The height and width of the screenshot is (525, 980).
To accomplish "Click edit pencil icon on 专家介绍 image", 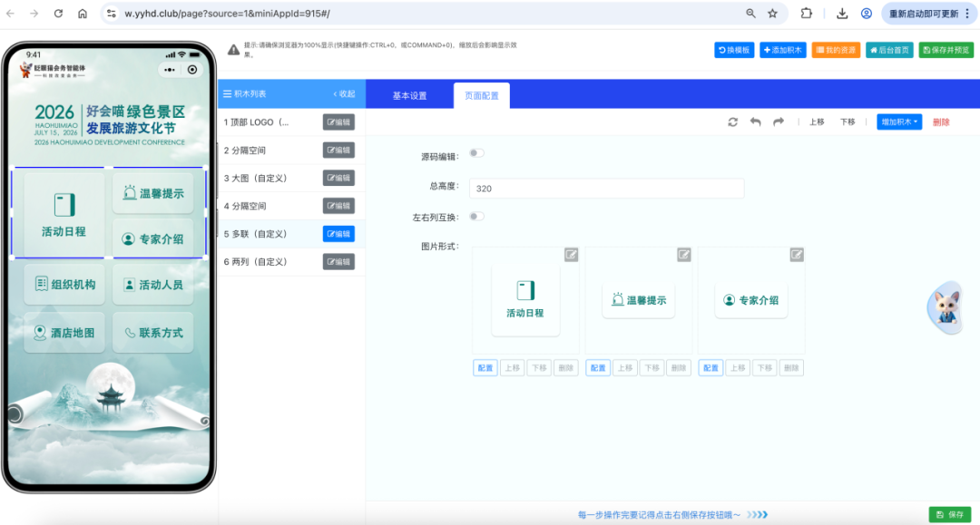I will pos(796,255).
